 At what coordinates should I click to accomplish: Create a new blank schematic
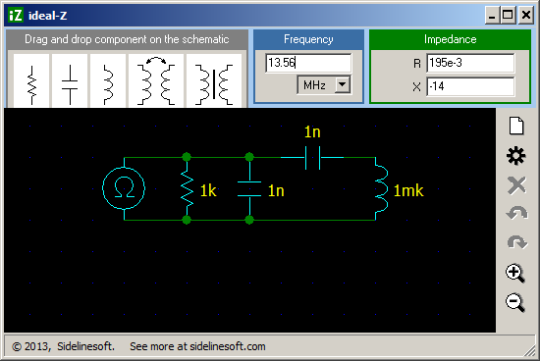coord(516,126)
